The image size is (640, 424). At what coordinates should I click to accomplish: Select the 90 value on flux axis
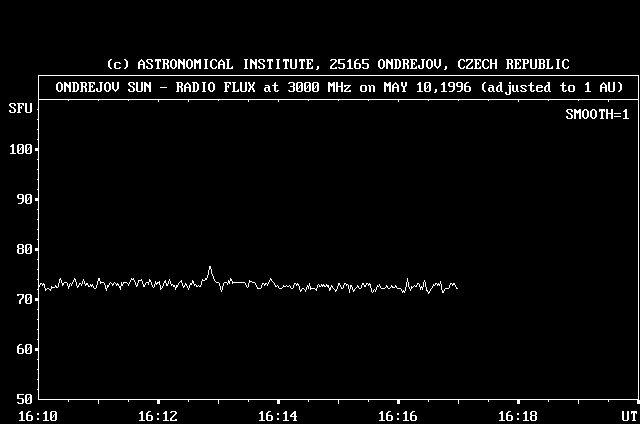point(26,199)
